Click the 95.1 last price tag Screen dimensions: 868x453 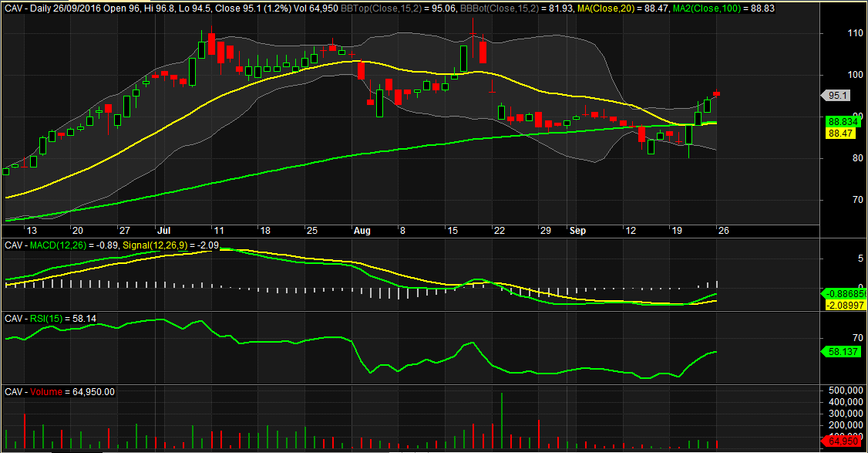[x=838, y=96]
